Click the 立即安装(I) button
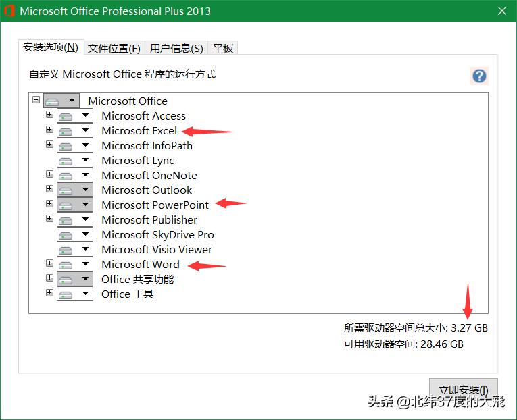517x420 pixels. 463,390
